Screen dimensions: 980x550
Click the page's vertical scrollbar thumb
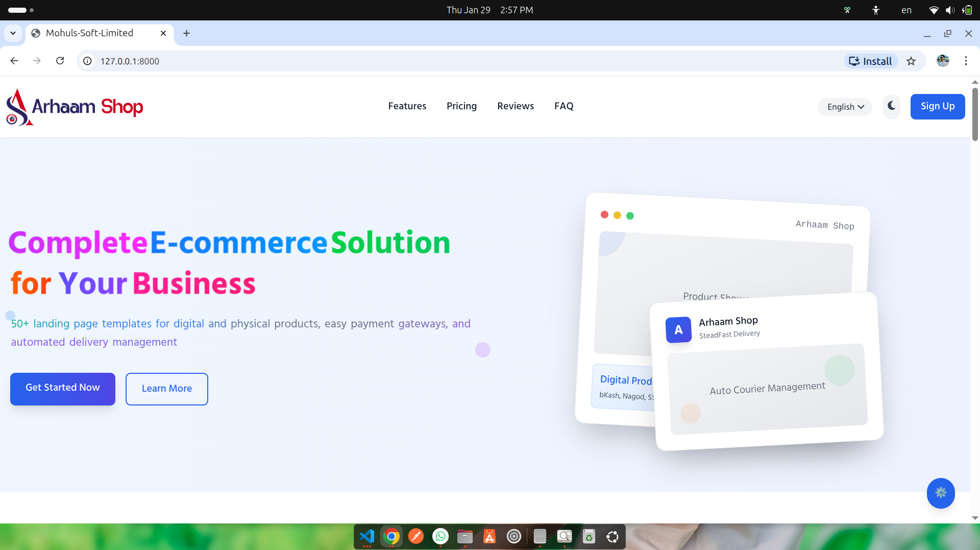click(x=975, y=114)
